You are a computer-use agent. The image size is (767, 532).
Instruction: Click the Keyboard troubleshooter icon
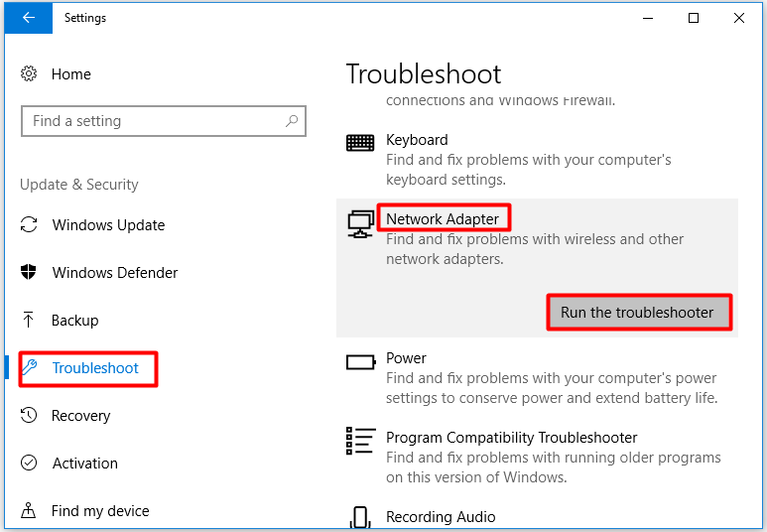360,142
